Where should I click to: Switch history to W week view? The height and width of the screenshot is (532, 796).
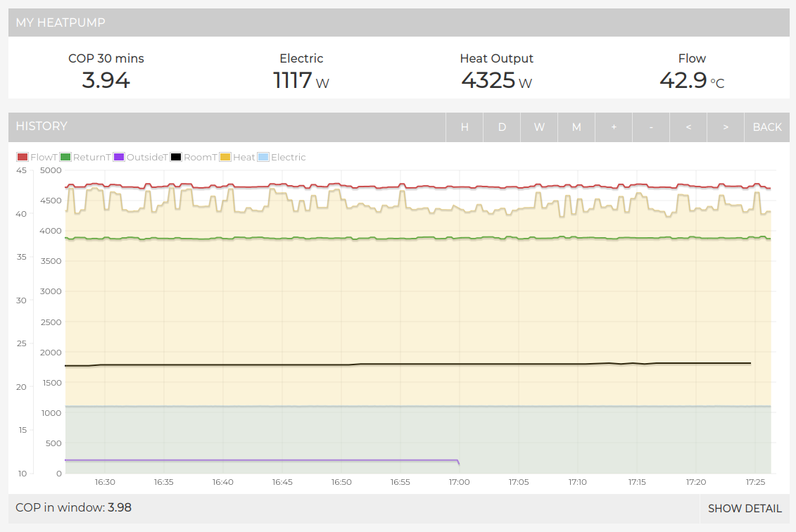click(539, 127)
